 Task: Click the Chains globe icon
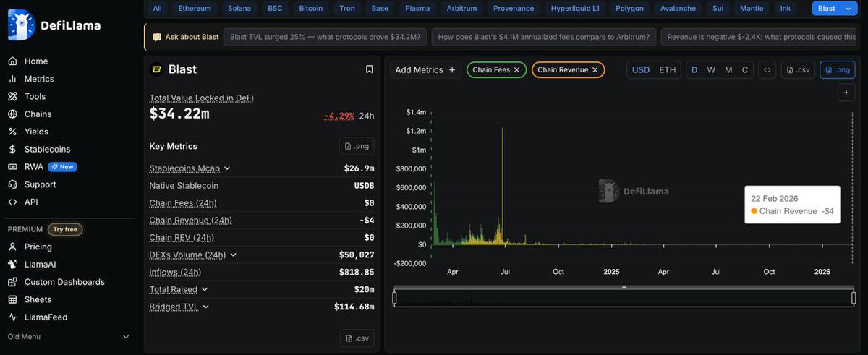(12, 114)
